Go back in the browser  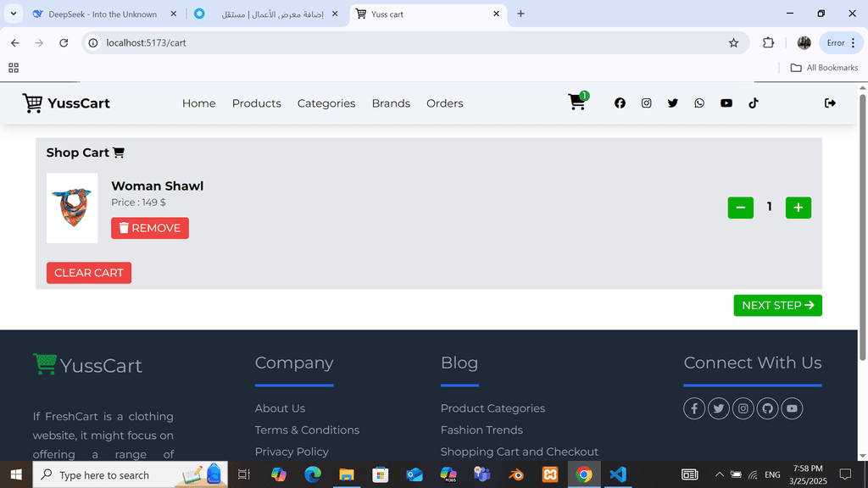coord(15,42)
